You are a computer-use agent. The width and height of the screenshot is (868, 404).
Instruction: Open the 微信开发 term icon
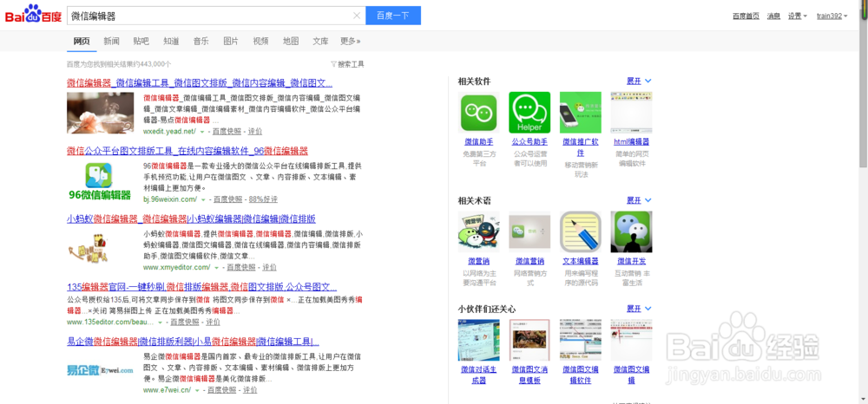(x=631, y=232)
